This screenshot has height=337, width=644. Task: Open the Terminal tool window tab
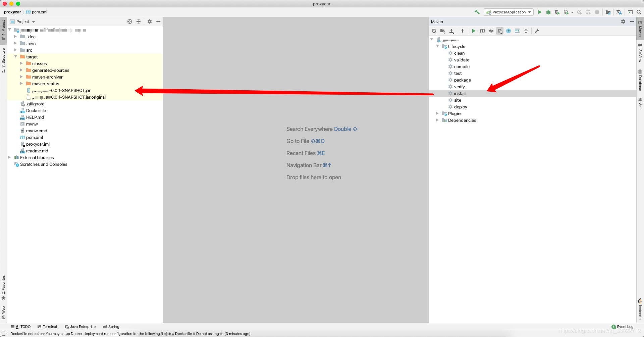click(47, 327)
